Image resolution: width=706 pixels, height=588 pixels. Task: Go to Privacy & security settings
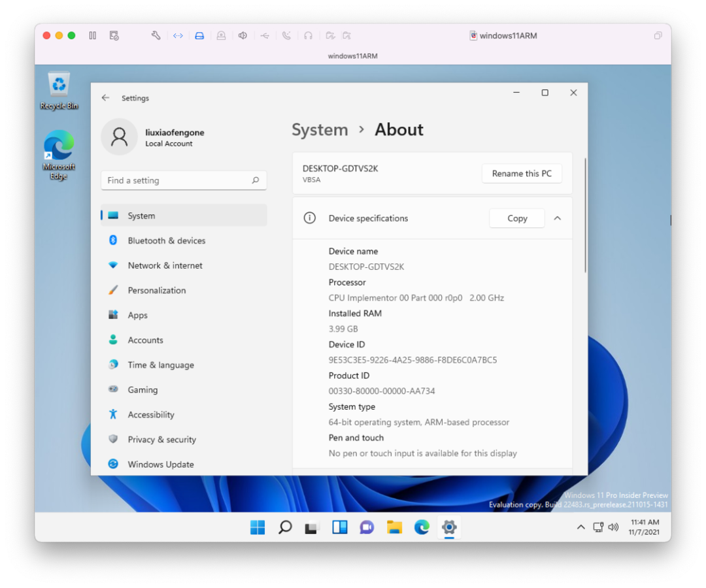coord(161,439)
